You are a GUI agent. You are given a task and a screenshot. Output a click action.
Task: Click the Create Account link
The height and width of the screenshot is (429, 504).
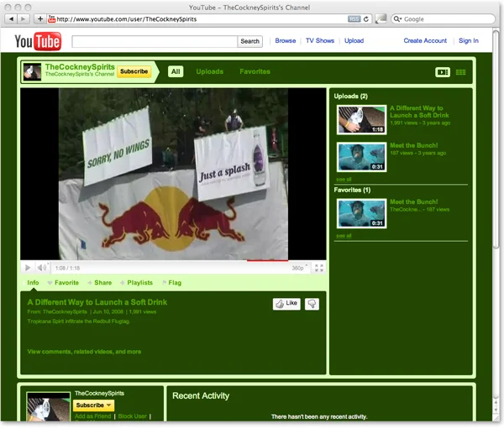tap(425, 41)
